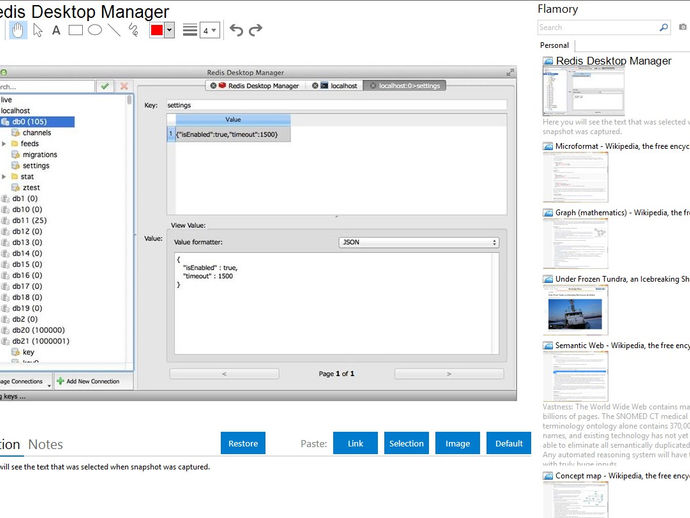Expand the feeds folder

point(4,143)
